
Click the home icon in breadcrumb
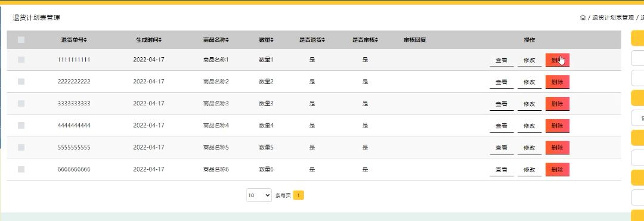(x=583, y=18)
